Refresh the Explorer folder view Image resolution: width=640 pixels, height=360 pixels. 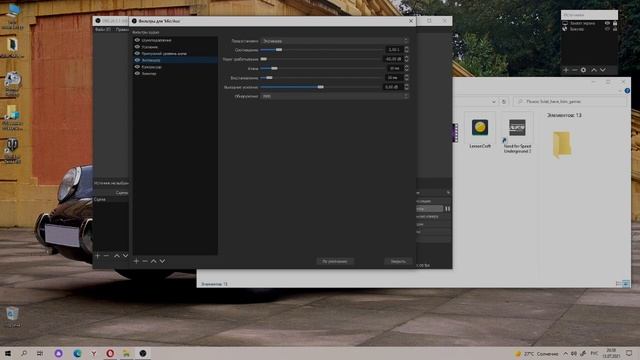tap(504, 102)
